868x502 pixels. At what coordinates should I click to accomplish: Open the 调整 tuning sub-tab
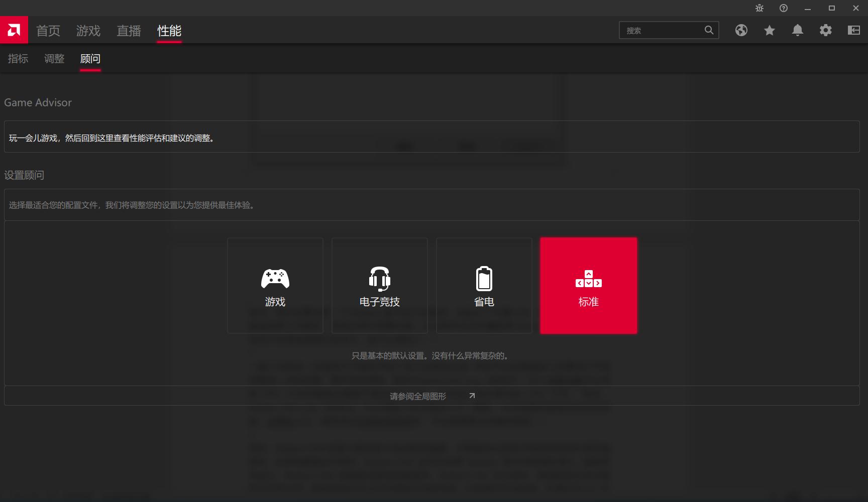tap(54, 58)
